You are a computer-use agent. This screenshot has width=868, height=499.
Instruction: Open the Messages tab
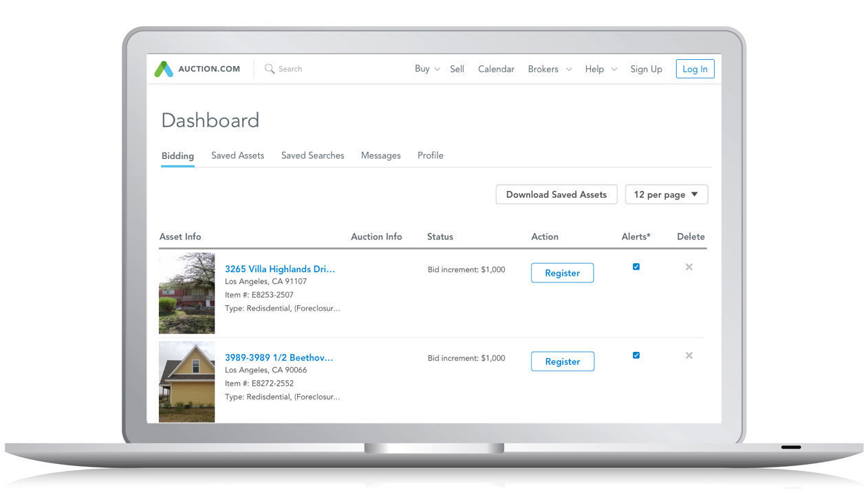(x=380, y=155)
